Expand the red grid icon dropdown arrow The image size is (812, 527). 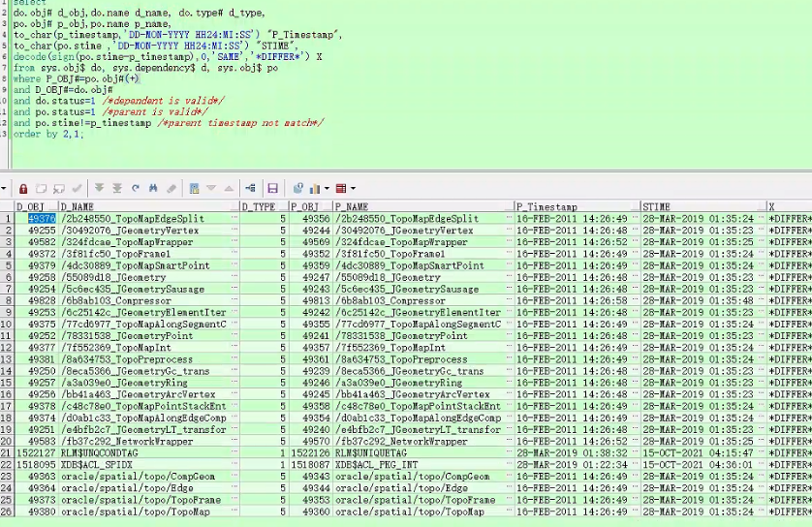click(x=353, y=189)
